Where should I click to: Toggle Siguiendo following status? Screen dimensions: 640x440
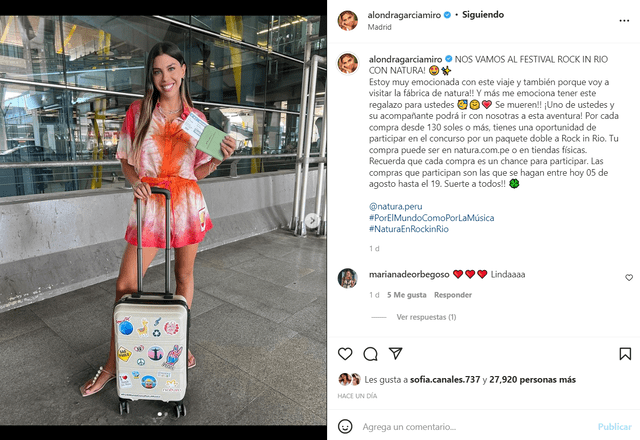coord(483,15)
